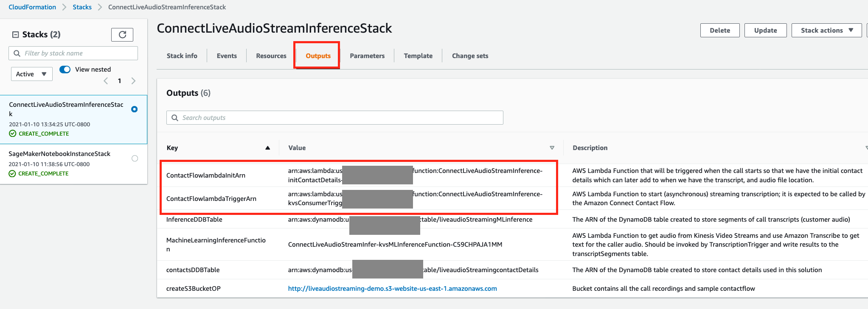Focus the Filter by stack name field
Image resolution: width=868 pixels, height=309 pixels.
tap(73, 53)
